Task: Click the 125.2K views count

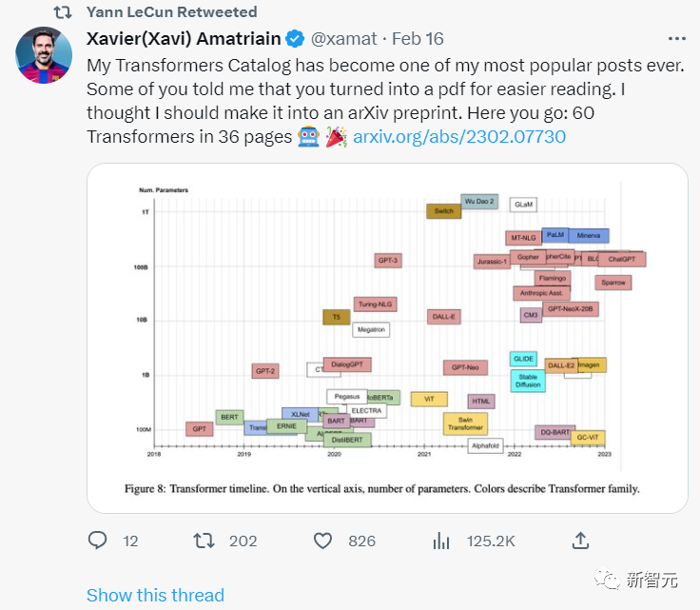Action: [x=491, y=541]
